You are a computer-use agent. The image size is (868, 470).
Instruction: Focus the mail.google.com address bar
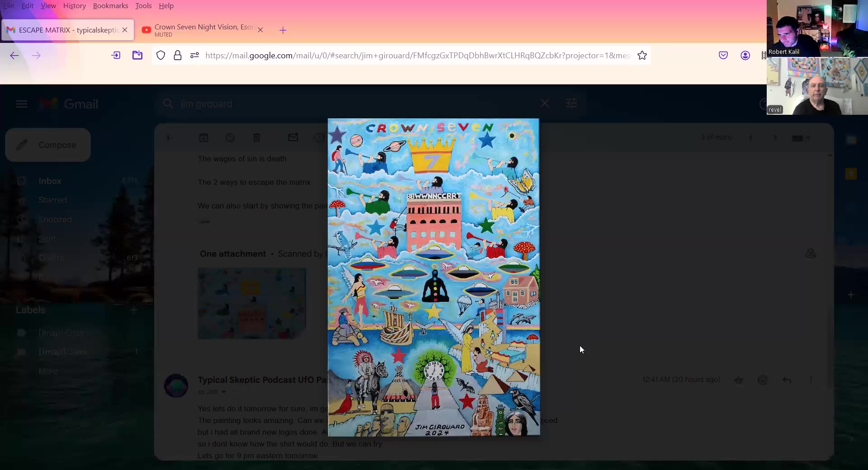tap(418, 56)
